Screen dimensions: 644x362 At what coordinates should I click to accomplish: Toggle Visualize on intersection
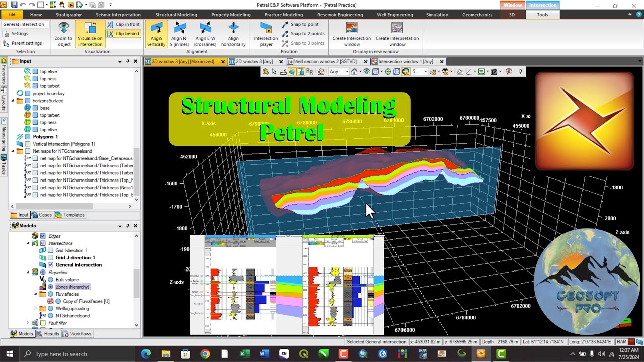90,34
